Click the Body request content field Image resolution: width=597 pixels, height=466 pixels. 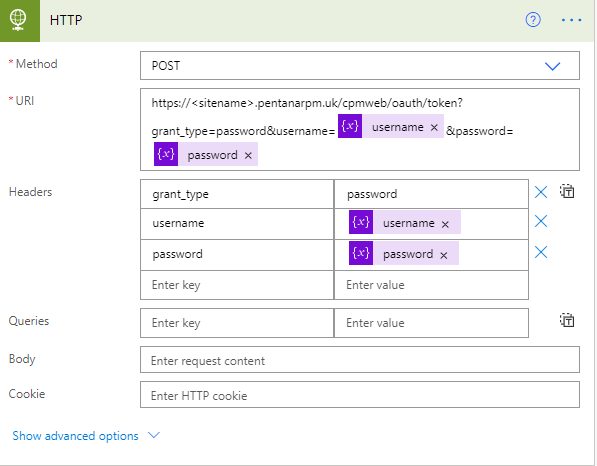tap(360, 360)
